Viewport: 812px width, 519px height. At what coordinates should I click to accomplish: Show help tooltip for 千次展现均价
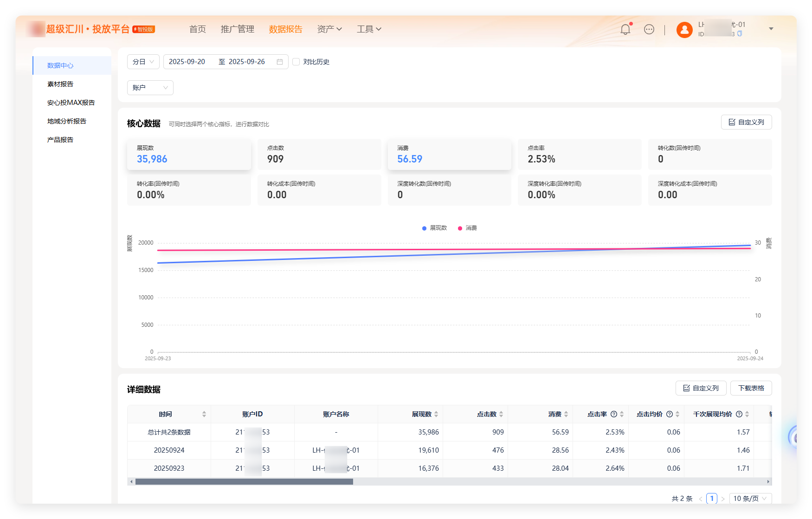pyautogui.click(x=739, y=414)
